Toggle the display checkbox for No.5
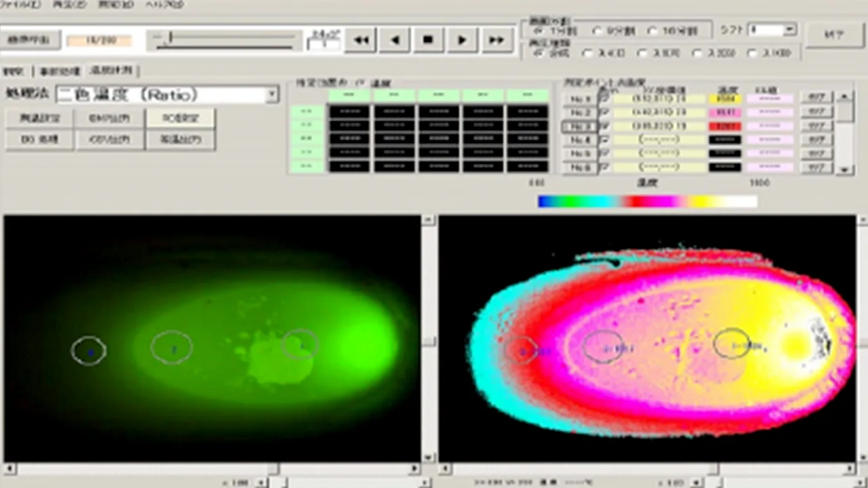 (x=604, y=153)
